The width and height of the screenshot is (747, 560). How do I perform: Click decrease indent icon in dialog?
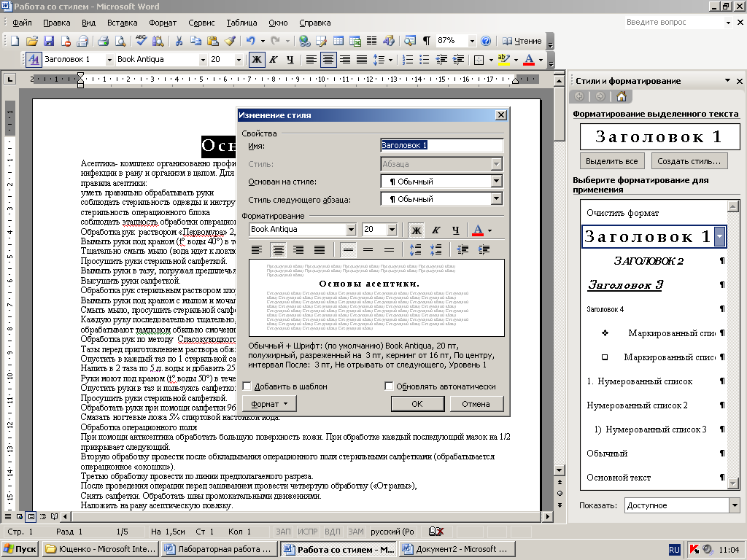click(x=462, y=249)
